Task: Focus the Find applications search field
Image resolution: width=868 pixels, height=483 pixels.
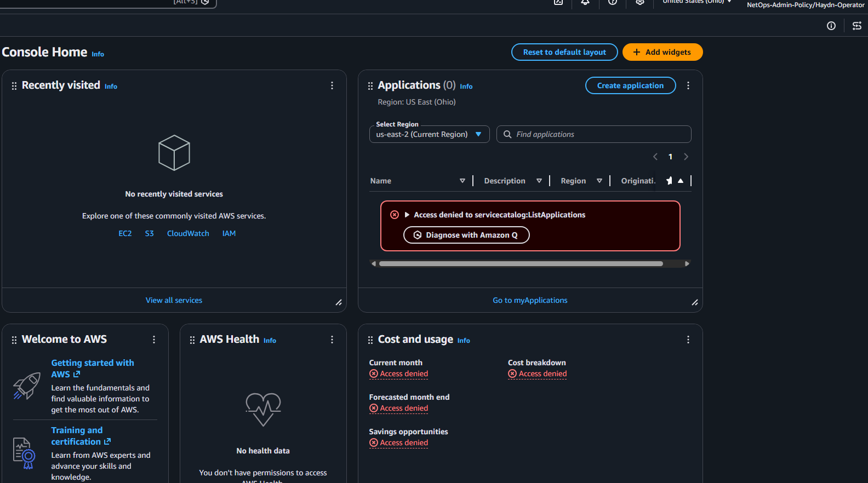Action: click(594, 134)
